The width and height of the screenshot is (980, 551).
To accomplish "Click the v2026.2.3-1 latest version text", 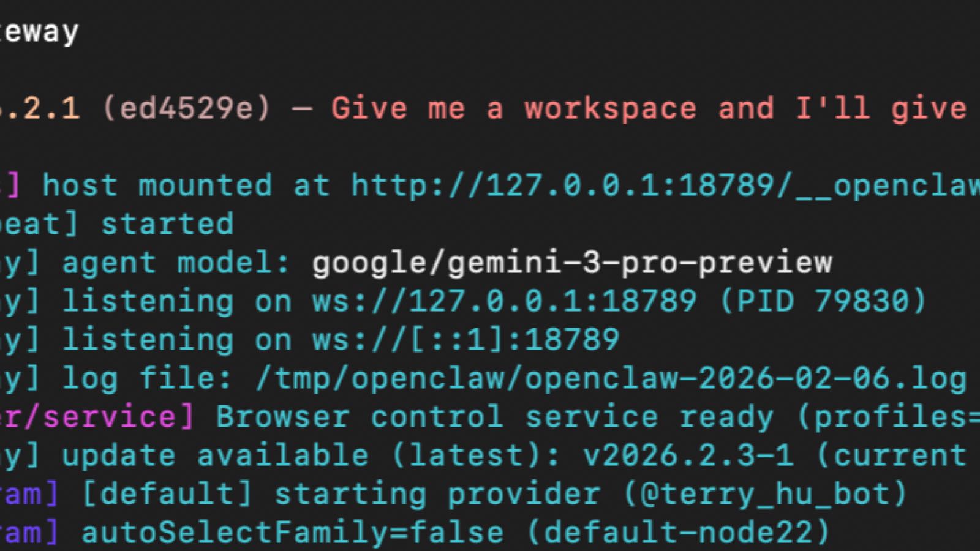I will point(688,455).
